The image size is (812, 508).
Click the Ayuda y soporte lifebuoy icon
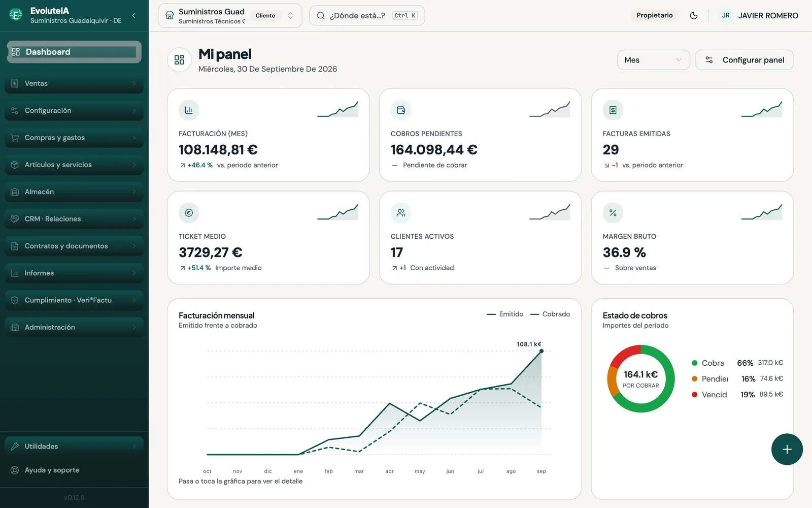coord(15,470)
